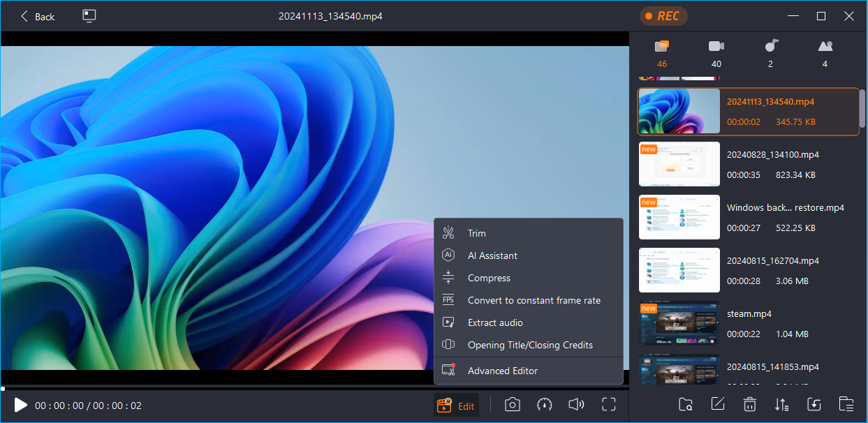
Task: Maximize the application window
Action: pos(821,16)
